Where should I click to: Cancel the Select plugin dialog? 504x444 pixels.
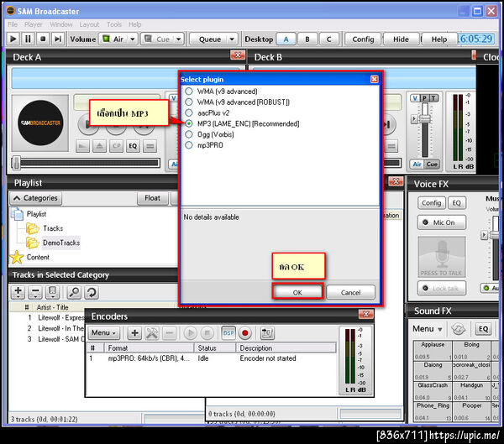coord(350,292)
